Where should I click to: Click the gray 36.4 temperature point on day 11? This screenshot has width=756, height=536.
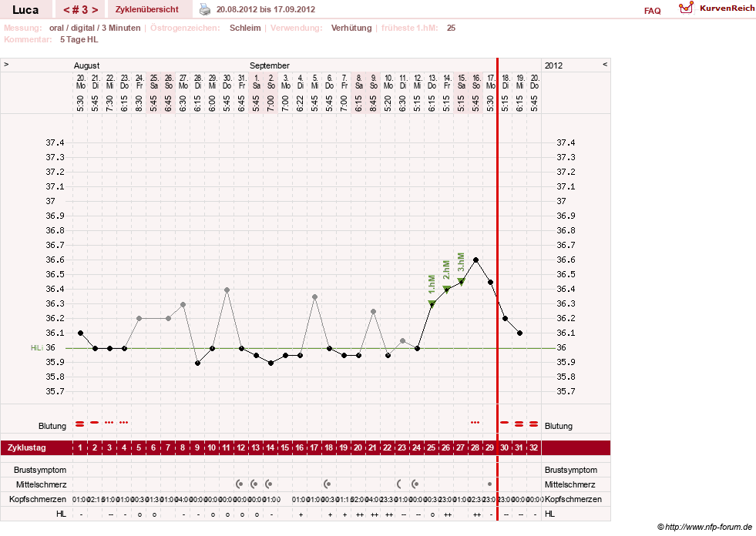[x=227, y=290]
